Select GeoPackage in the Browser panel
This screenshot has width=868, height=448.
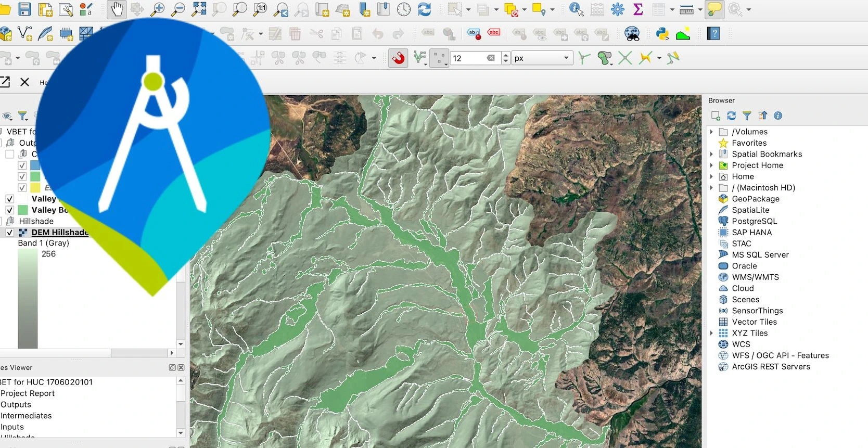(756, 199)
